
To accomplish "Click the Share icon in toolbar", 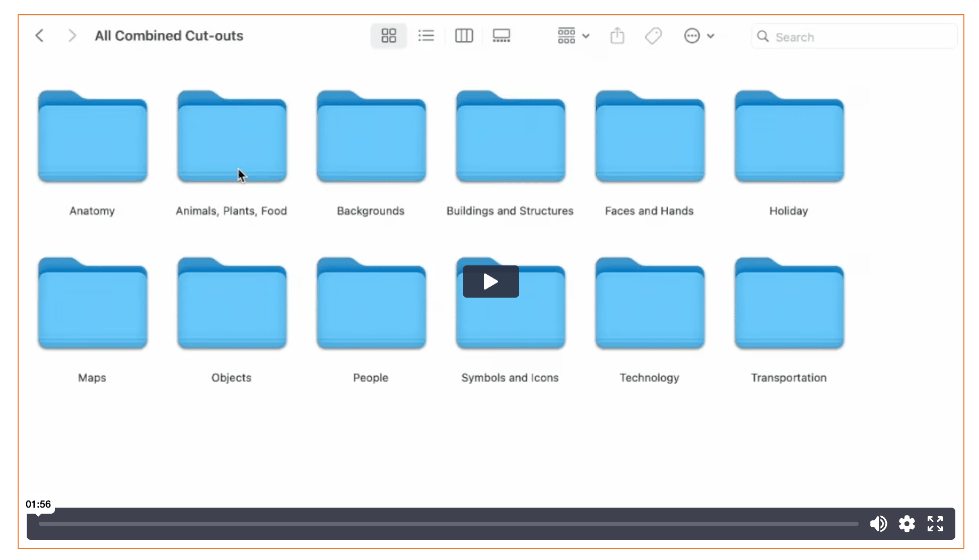I will click(x=617, y=36).
